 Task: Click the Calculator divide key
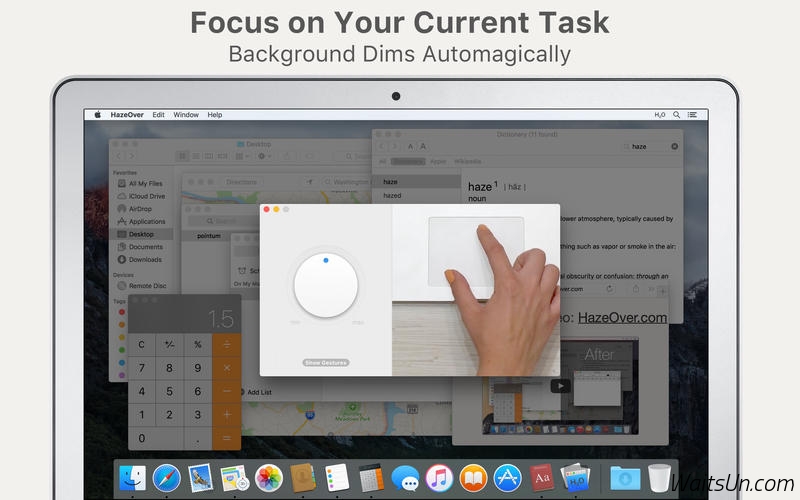227,344
